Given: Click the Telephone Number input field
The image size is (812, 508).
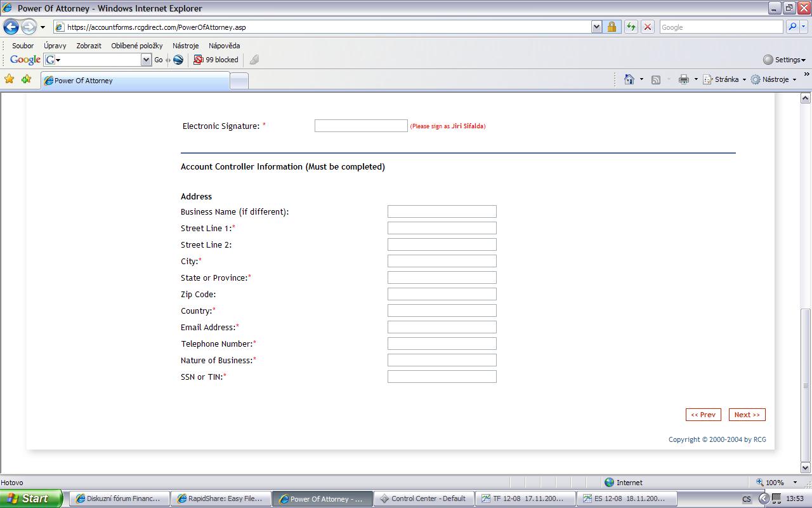Looking at the screenshot, I should (442, 344).
